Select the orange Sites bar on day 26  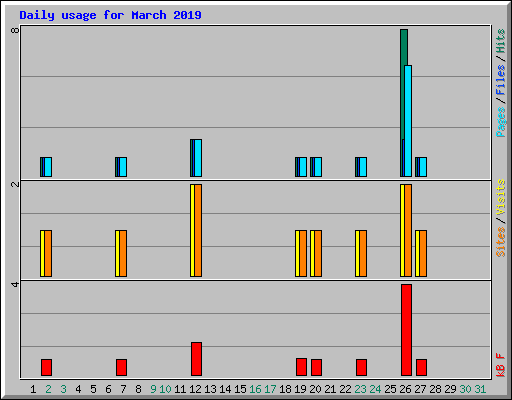click(x=408, y=230)
